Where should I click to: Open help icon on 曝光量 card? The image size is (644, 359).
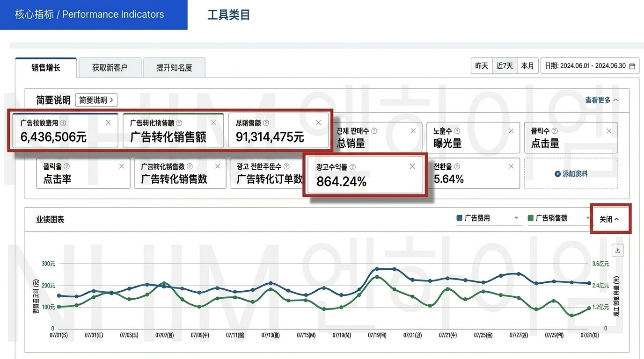457,131
